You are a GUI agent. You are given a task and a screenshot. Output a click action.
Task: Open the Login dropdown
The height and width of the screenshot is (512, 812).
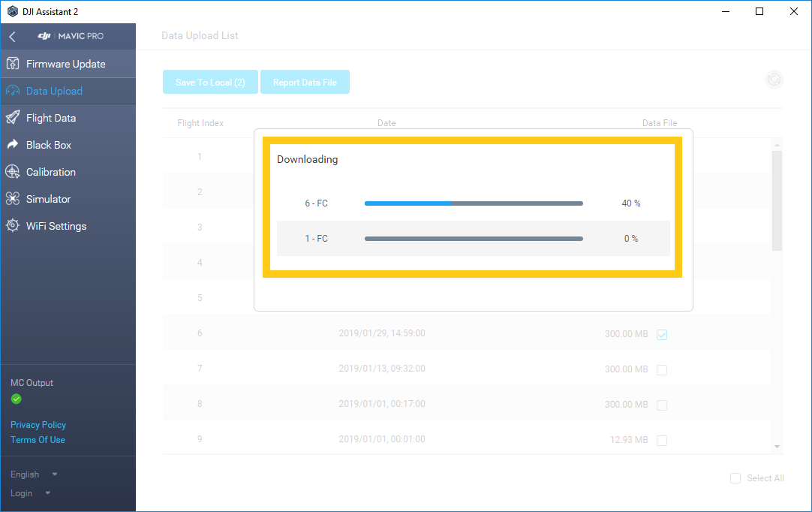31,492
